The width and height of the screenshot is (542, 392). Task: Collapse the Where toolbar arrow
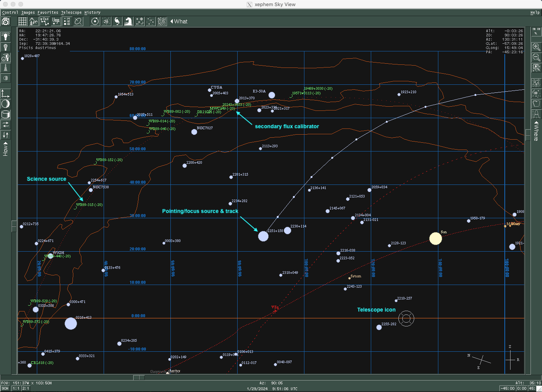[536, 122]
